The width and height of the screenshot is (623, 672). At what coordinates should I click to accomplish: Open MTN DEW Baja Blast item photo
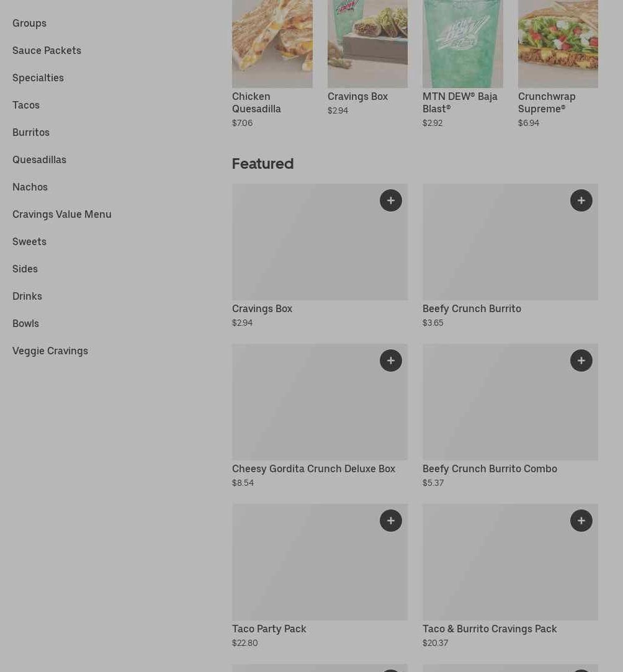463,43
